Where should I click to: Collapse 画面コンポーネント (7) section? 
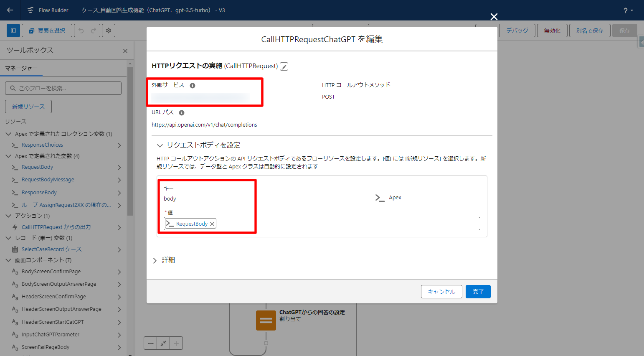point(8,260)
